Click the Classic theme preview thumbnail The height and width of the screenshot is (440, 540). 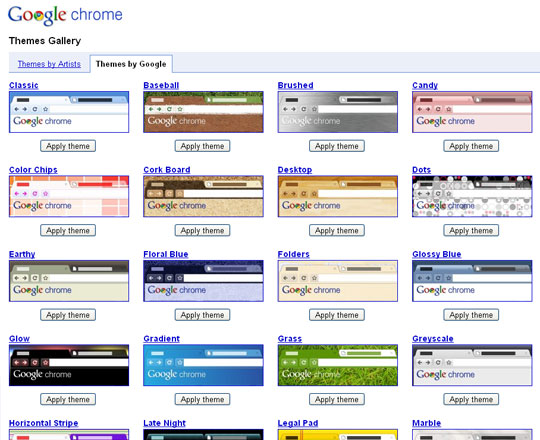coord(69,112)
